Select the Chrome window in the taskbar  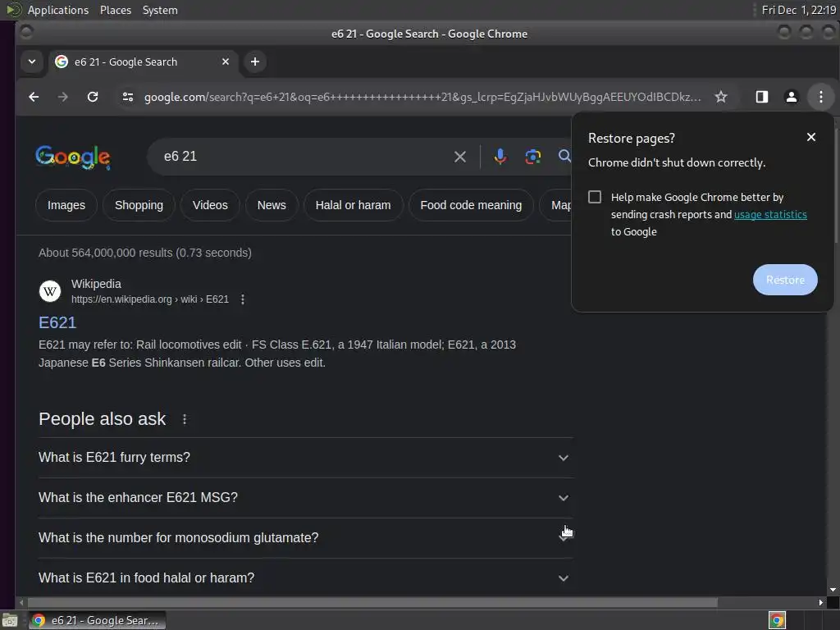click(97, 620)
